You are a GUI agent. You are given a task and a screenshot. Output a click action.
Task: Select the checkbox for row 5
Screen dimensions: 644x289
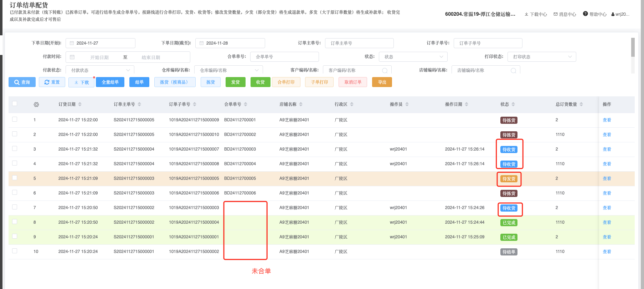pyautogui.click(x=15, y=178)
